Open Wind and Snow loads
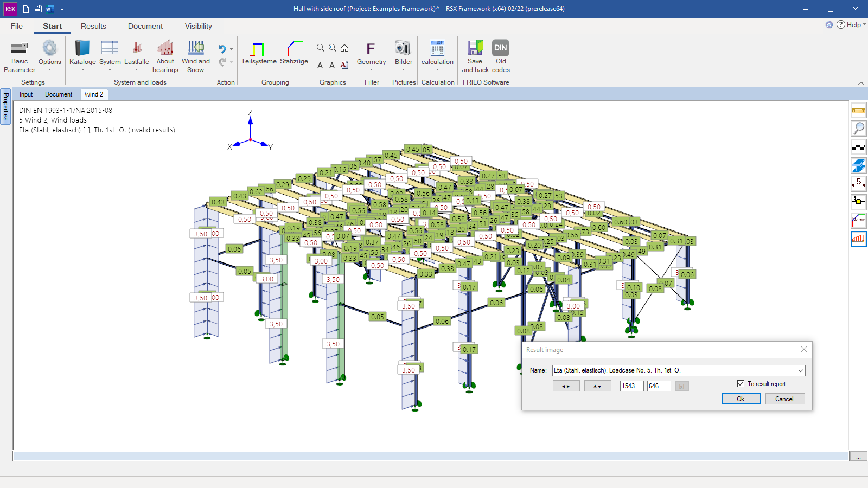 (x=196, y=56)
